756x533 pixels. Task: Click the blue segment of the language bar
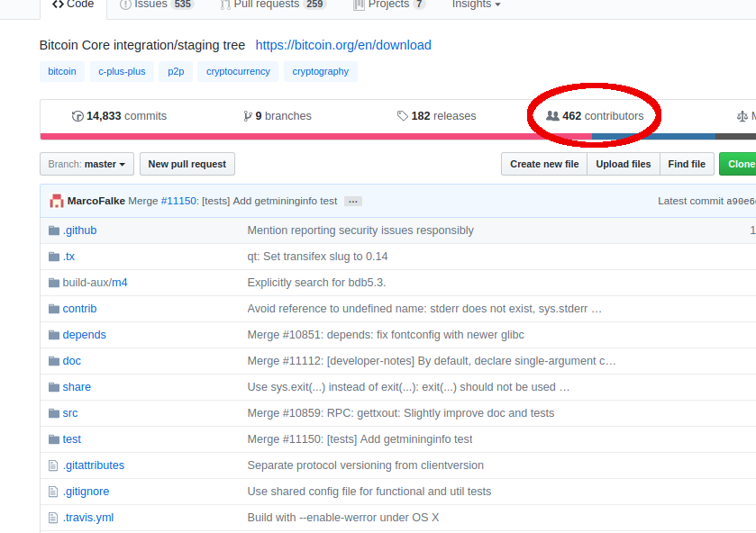click(x=654, y=137)
